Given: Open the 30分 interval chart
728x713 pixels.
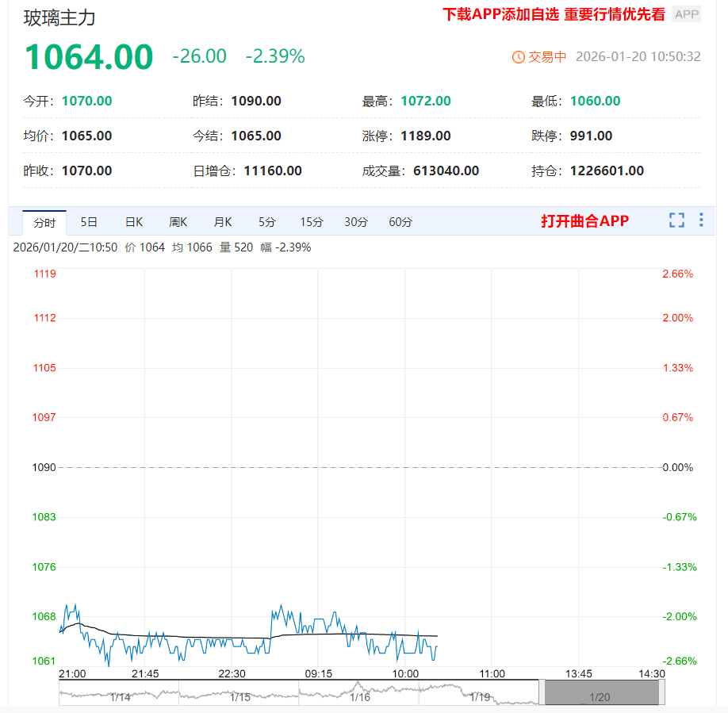Looking at the screenshot, I should pos(355,222).
